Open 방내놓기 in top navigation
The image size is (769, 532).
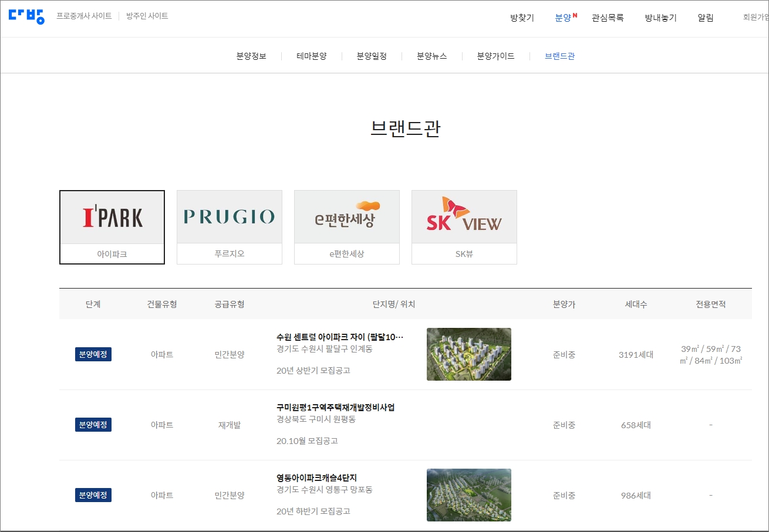[x=660, y=18]
